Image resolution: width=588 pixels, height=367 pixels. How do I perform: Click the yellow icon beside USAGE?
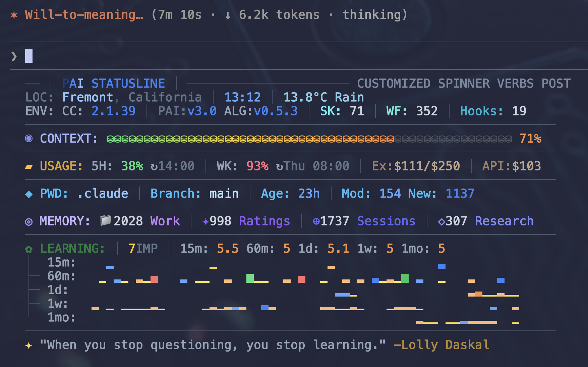click(29, 167)
